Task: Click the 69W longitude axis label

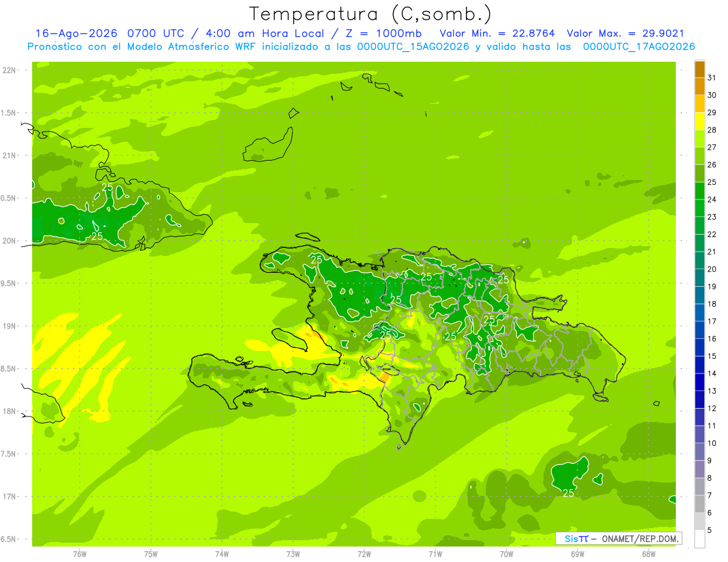Action: point(578,554)
